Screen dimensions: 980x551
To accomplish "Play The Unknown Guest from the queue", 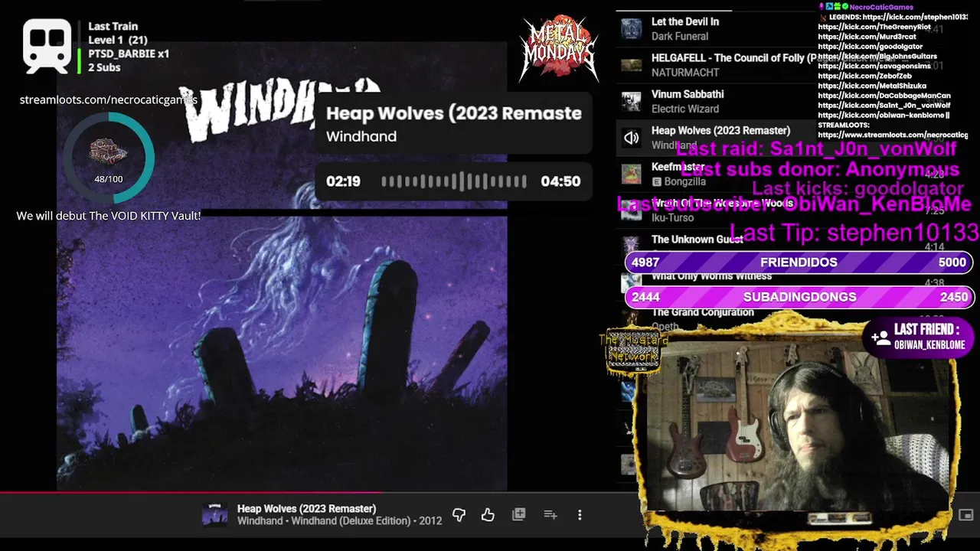I will [x=697, y=240].
